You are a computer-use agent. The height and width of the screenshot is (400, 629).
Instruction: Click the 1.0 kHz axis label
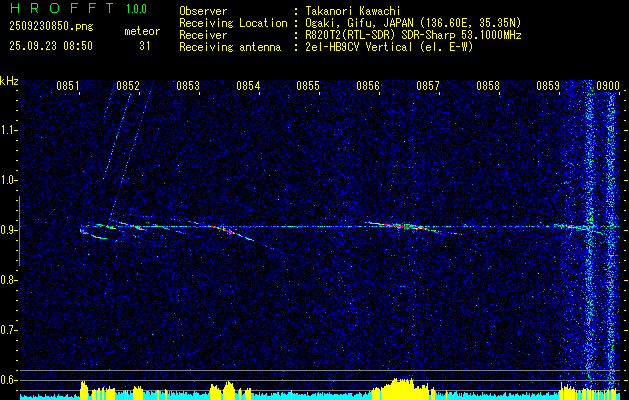click(x=8, y=181)
